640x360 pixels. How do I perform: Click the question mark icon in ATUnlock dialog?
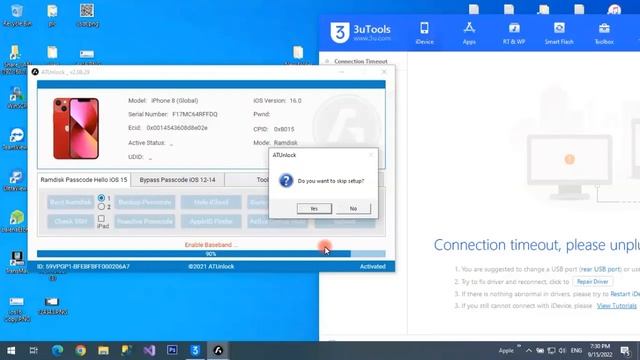coord(286,180)
